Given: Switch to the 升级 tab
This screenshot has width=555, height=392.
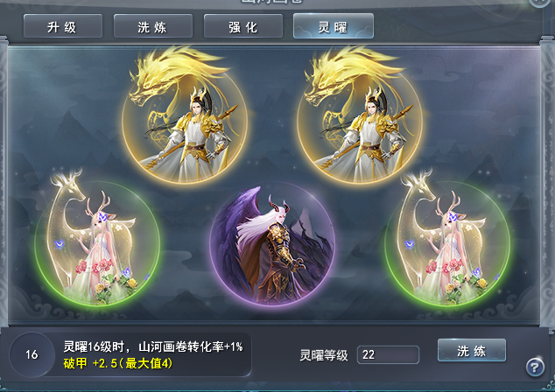Looking at the screenshot, I should [63, 26].
